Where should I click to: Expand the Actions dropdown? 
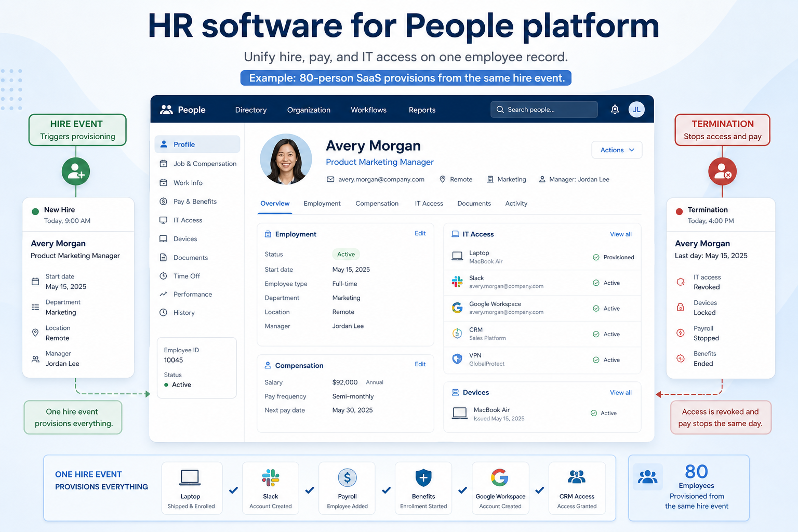[617, 150]
